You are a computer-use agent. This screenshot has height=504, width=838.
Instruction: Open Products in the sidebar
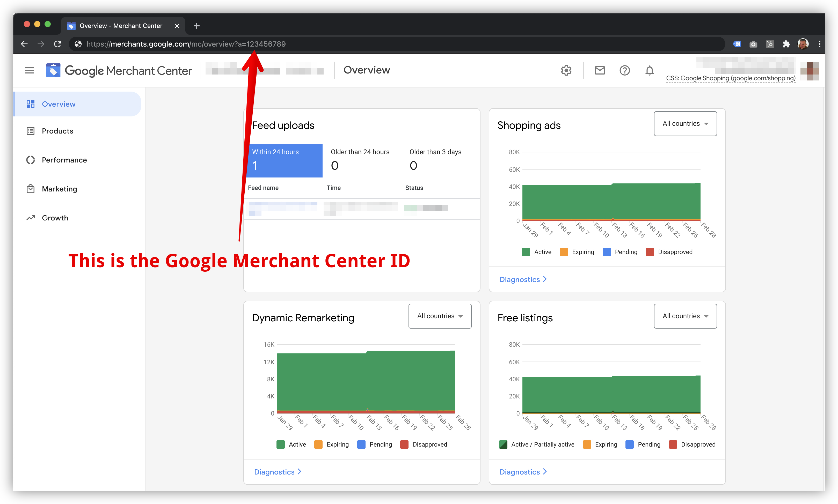[77, 131]
